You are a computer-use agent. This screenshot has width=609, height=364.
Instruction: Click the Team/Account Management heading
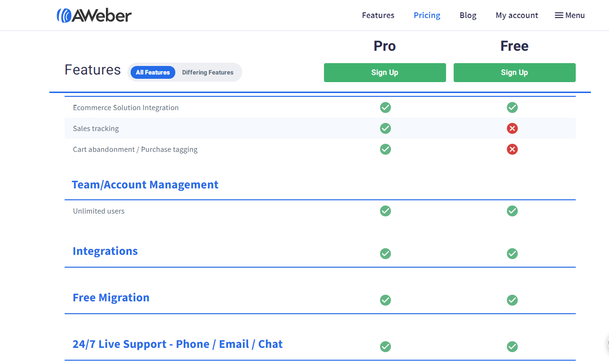coord(145,185)
